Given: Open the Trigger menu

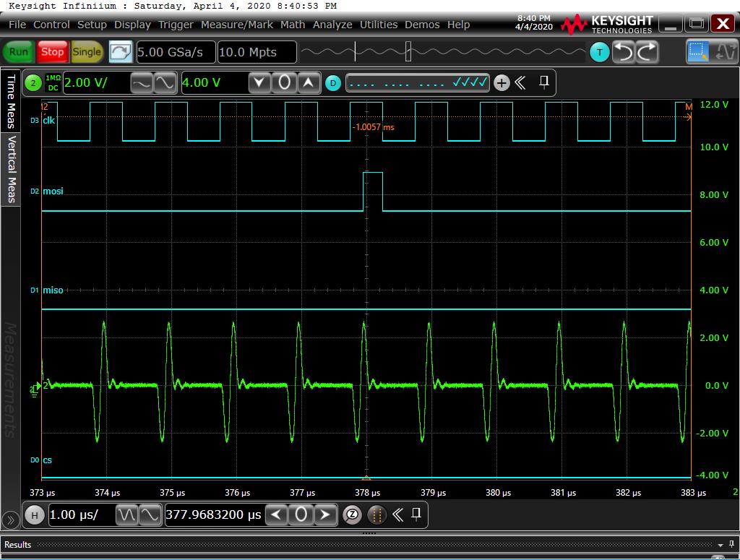Looking at the screenshot, I should (x=176, y=25).
